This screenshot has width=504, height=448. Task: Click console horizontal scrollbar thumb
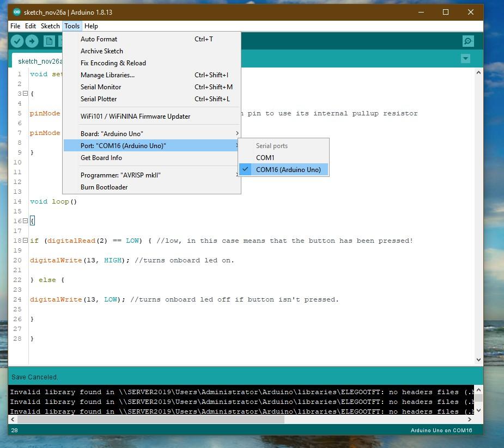(x=151, y=419)
